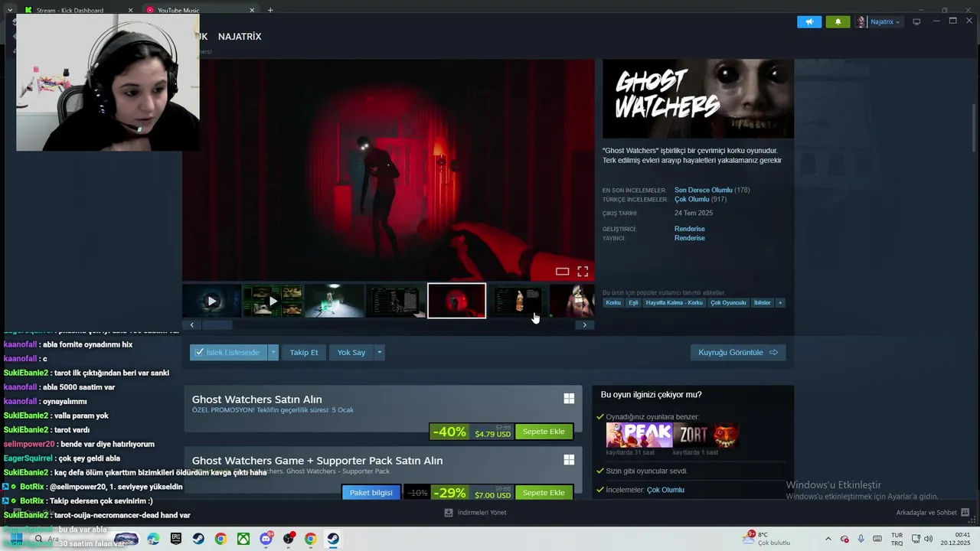
Task: Open OBS Studio from taskbar
Action: point(289,539)
